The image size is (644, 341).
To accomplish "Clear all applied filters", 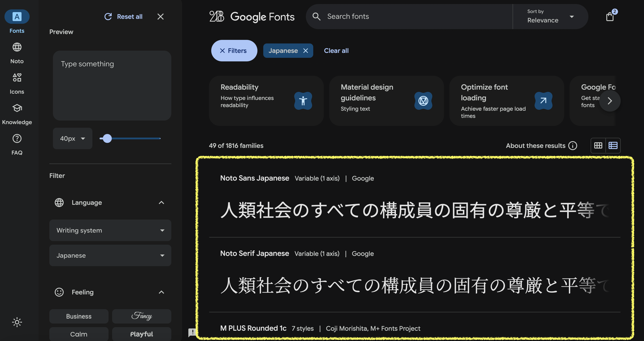I will click(336, 51).
